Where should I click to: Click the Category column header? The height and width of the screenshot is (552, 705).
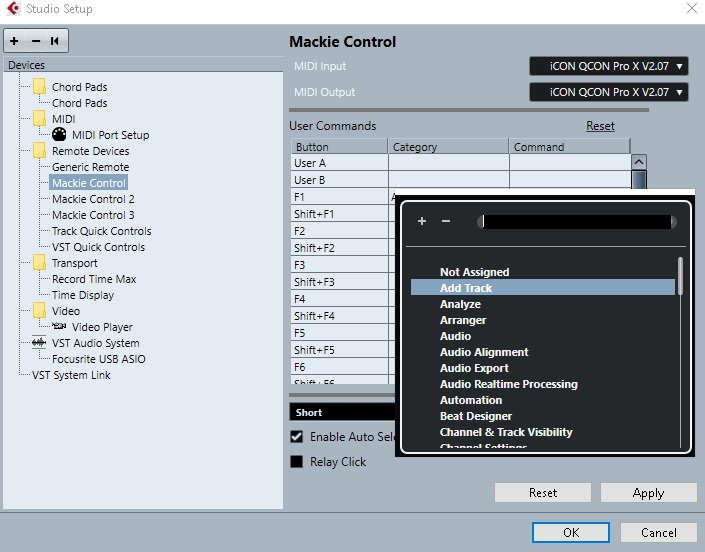point(448,147)
